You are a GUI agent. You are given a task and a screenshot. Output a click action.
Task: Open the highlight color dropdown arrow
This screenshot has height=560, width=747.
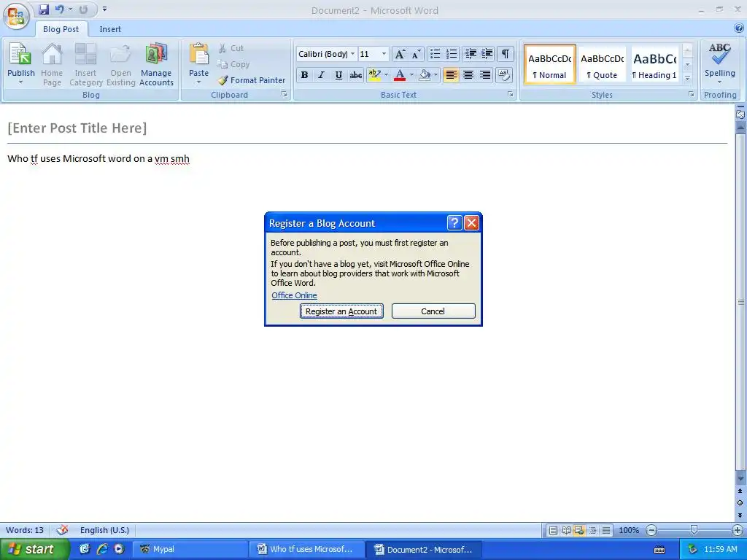tap(386, 75)
